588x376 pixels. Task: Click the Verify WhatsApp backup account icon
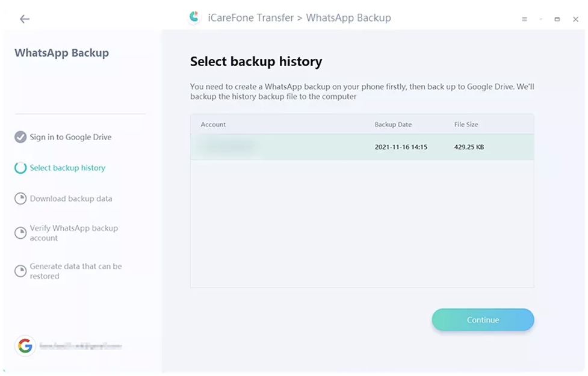(20, 233)
